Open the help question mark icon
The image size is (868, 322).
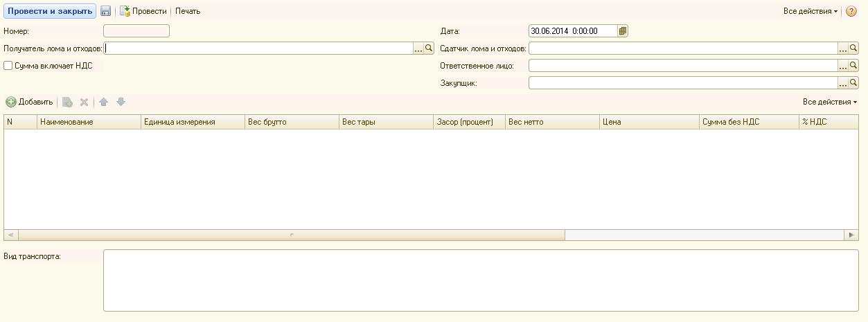[851, 12]
